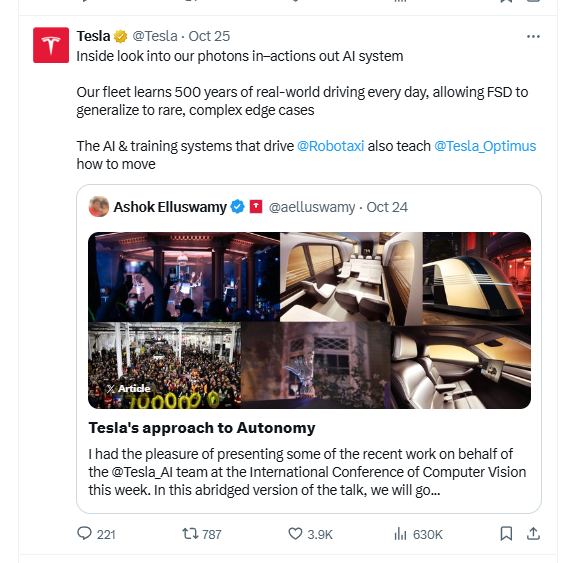Click the @Tesla handle in the header

click(x=155, y=36)
